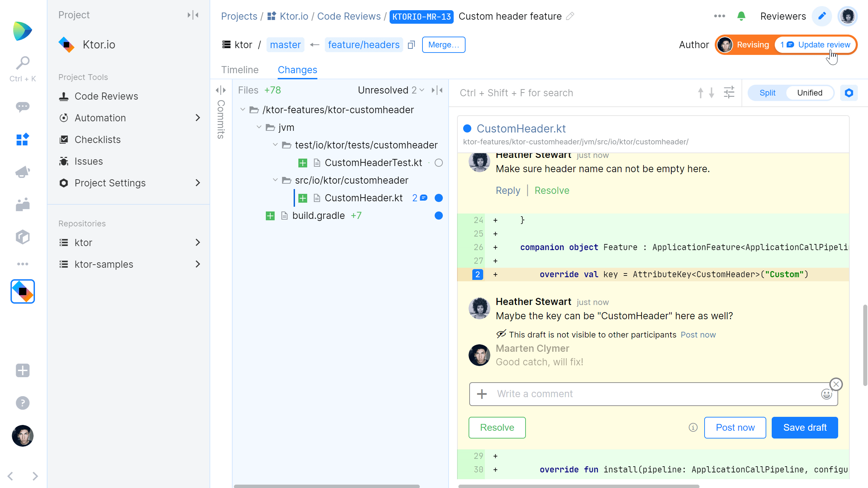Copy the feature/headers branch name

coord(411,45)
